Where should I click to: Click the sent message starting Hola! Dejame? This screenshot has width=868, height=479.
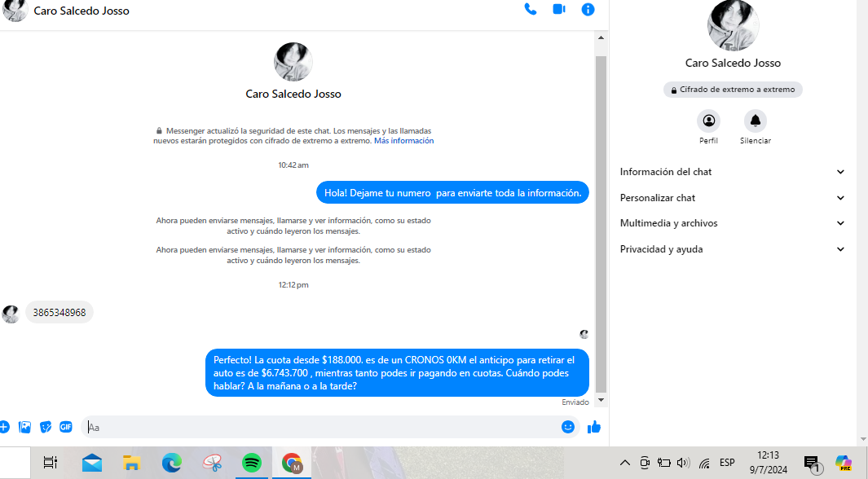pos(452,193)
